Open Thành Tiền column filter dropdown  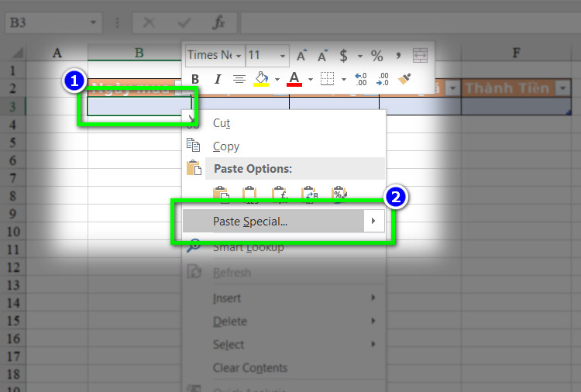563,88
